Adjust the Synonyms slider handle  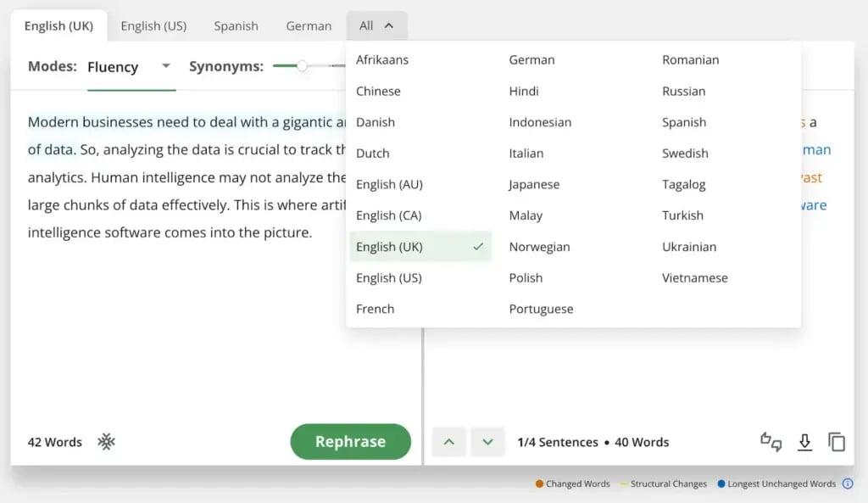click(302, 66)
